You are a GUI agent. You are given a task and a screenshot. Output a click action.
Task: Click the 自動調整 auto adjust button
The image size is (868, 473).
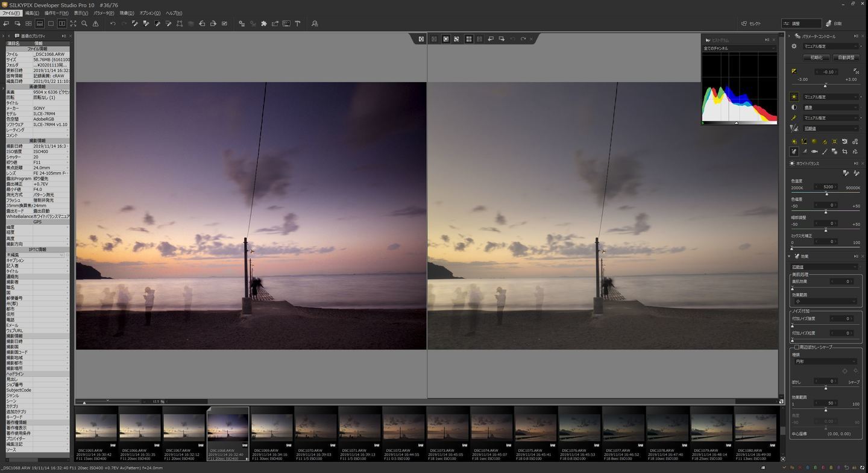point(846,57)
